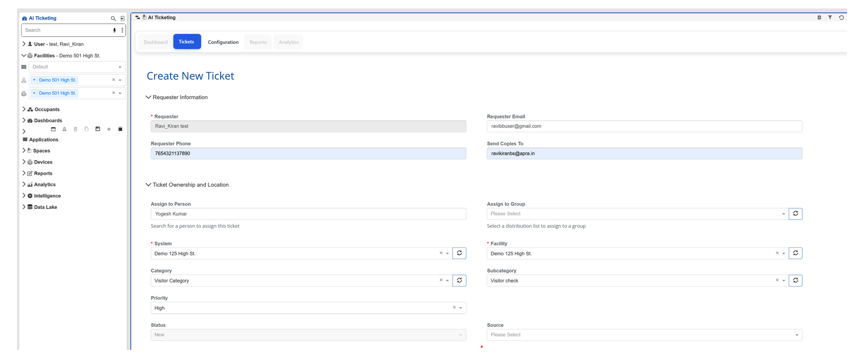Viewport: 868px width, 363px height.
Task: Open the Dashboard tab
Action: click(x=155, y=42)
